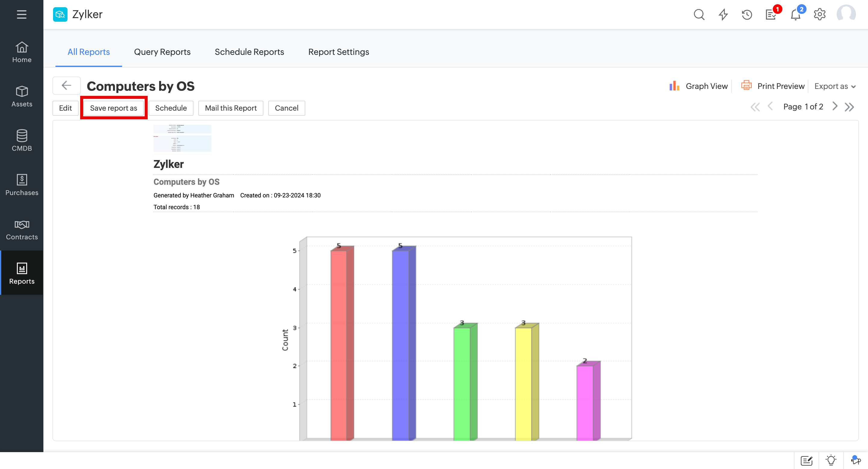Open the notifications bell icon
This screenshot has width=868, height=469.
(795, 15)
